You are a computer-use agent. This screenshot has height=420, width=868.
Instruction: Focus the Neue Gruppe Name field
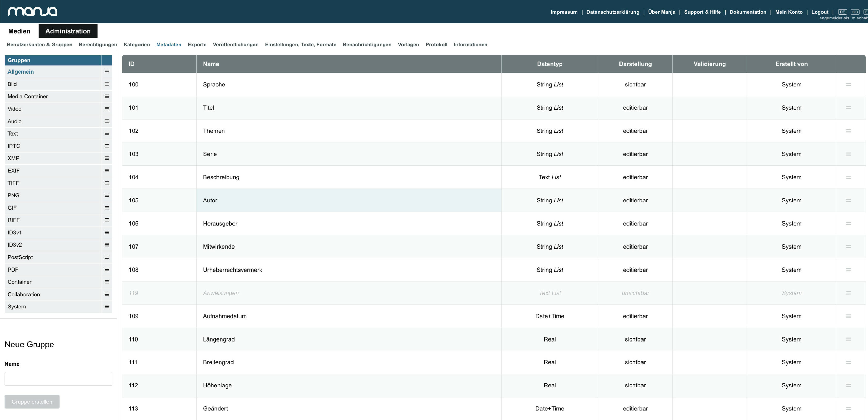pos(58,379)
